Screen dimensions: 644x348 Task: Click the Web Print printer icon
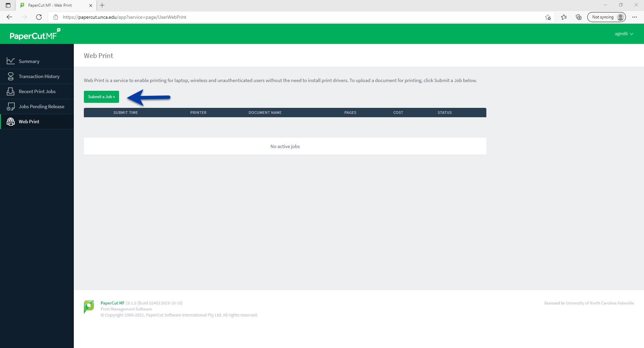click(x=11, y=122)
